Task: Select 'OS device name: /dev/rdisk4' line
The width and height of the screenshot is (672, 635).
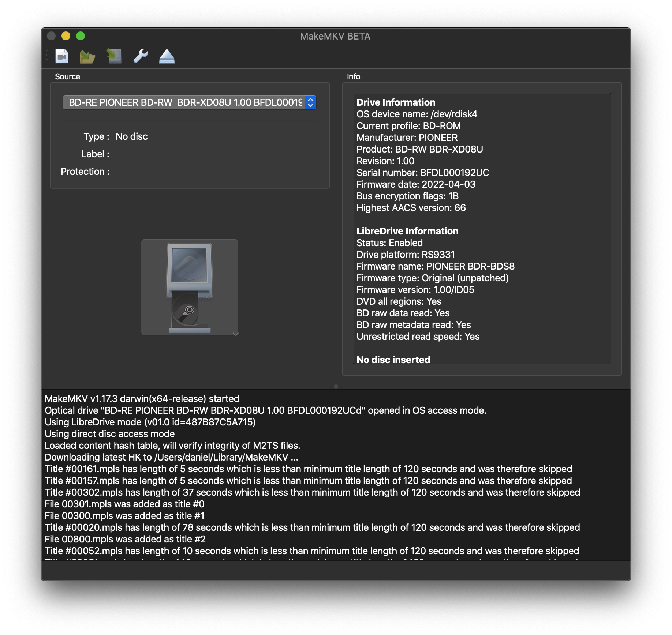Action: [417, 114]
